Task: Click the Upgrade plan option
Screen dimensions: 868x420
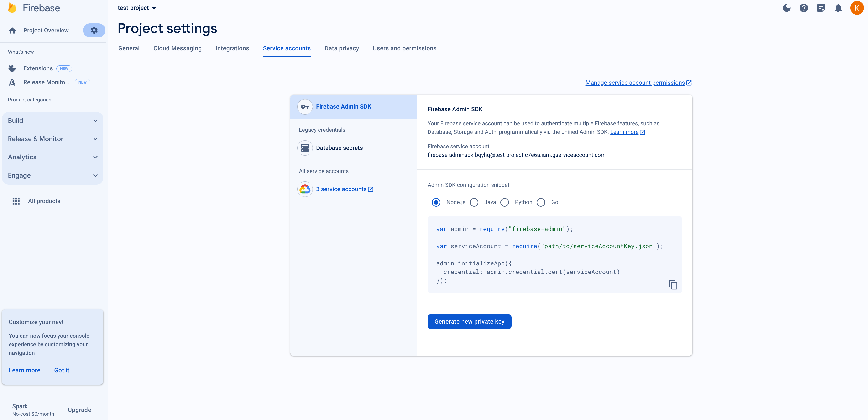Action: click(79, 409)
